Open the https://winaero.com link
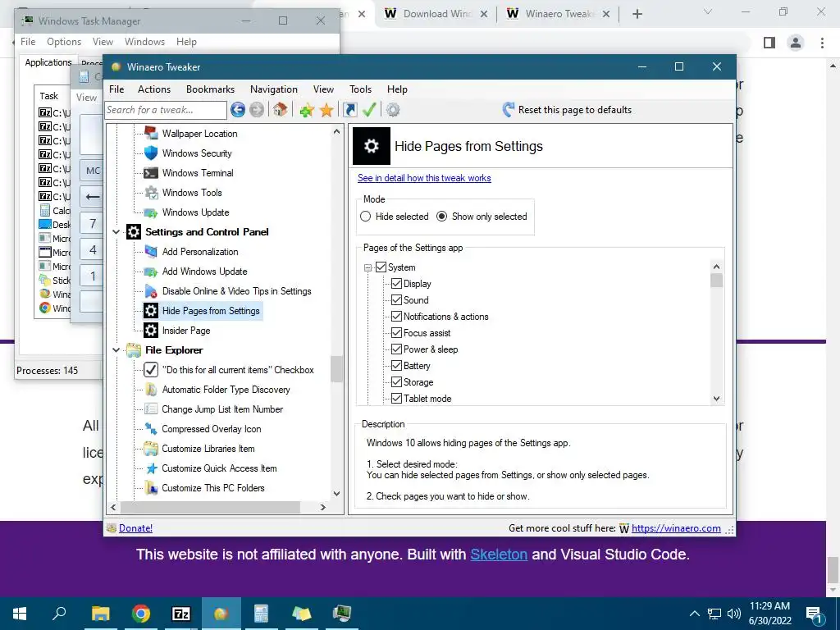 coord(676,528)
